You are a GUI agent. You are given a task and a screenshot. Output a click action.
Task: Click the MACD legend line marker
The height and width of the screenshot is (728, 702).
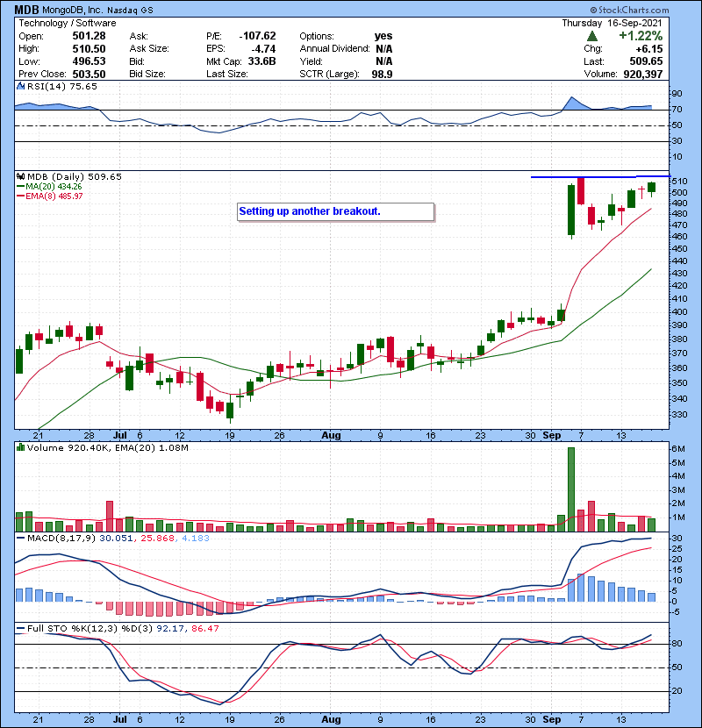(20, 539)
